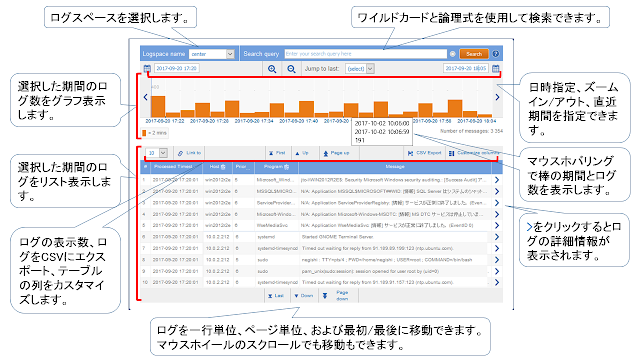Screen dimensions: 640x360
Task: Click the Page down button
Action: (x=337, y=296)
